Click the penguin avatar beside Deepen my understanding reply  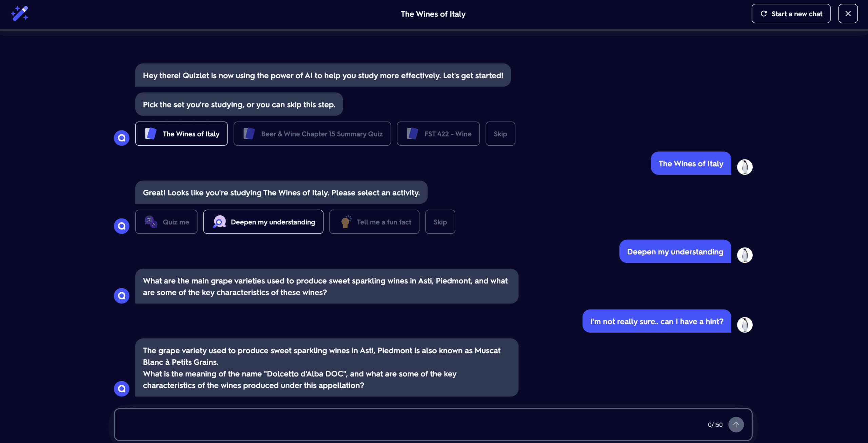coord(745,255)
